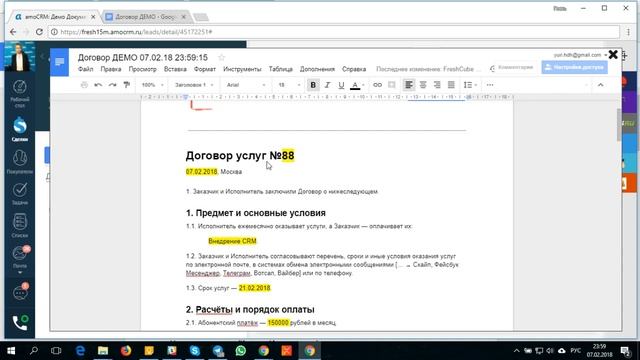The width and height of the screenshot is (640, 360).
Task: Click the heading Договор услуг №88
Action: point(240,156)
